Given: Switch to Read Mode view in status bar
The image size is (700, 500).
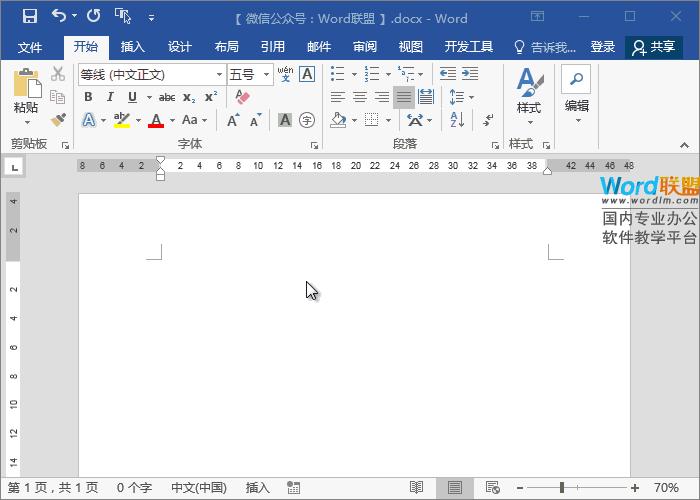Looking at the screenshot, I should coord(416,487).
